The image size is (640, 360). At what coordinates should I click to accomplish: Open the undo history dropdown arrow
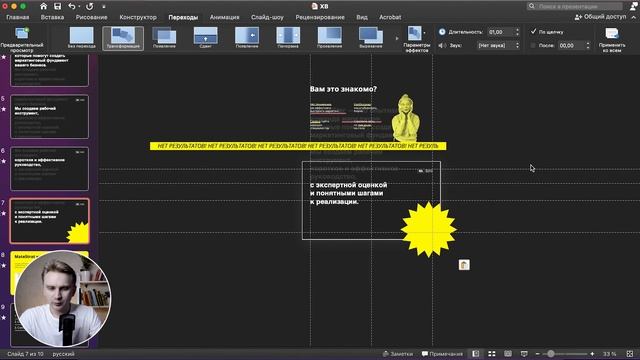point(79,6)
